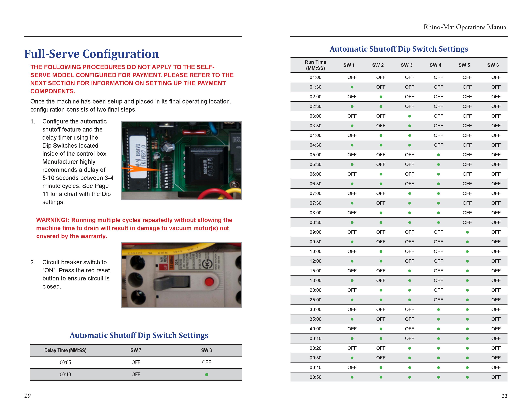Screen dimensions: 532x411
Task: Click step 2 circuit breaker instructions
Action: point(76,274)
